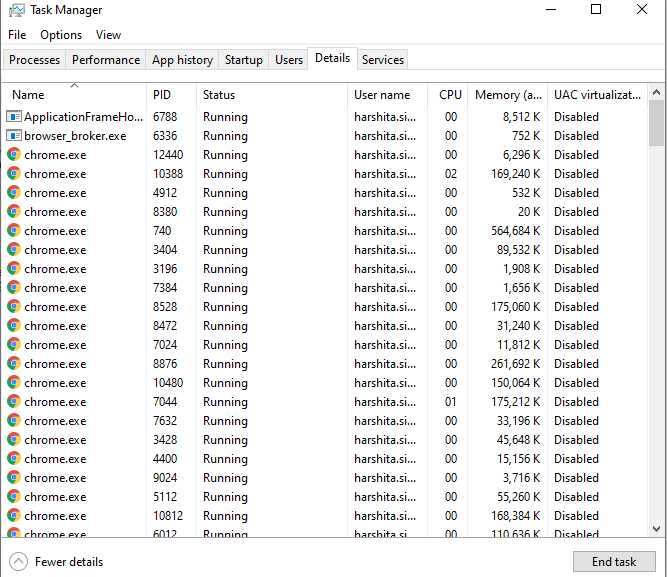Sort by the Name column header

[74, 94]
